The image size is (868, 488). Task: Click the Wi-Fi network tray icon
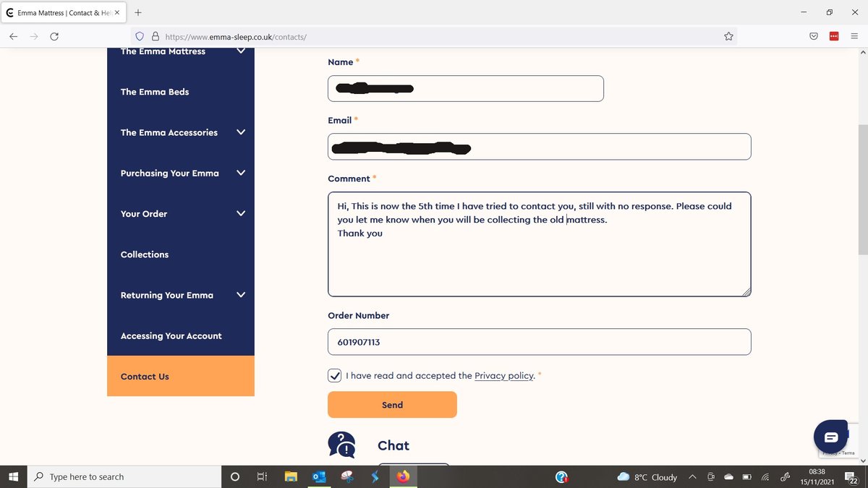[x=765, y=477]
